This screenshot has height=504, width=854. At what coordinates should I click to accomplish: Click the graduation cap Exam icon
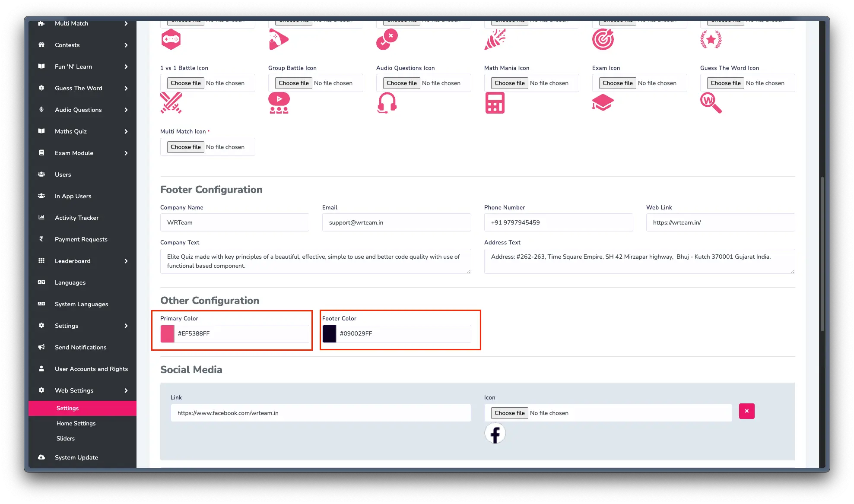(x=603, y=103)
